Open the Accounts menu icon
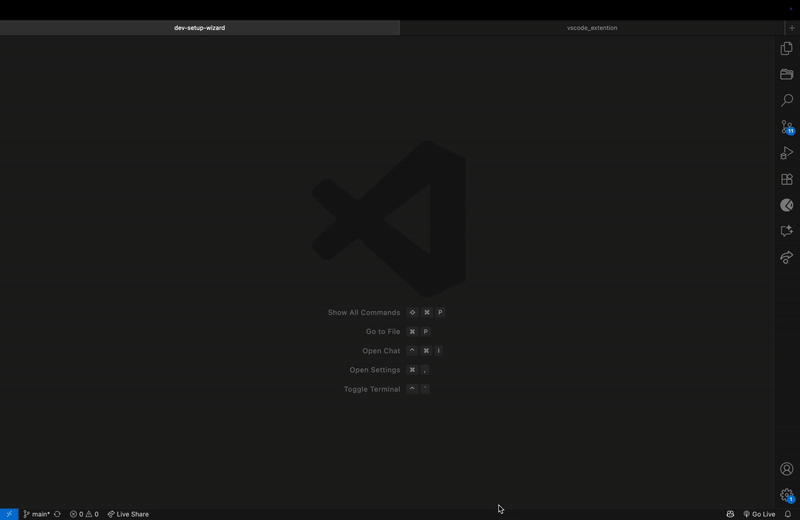This screenshot has height=520, width=800. pyautogui.click(x=787, y=468)
